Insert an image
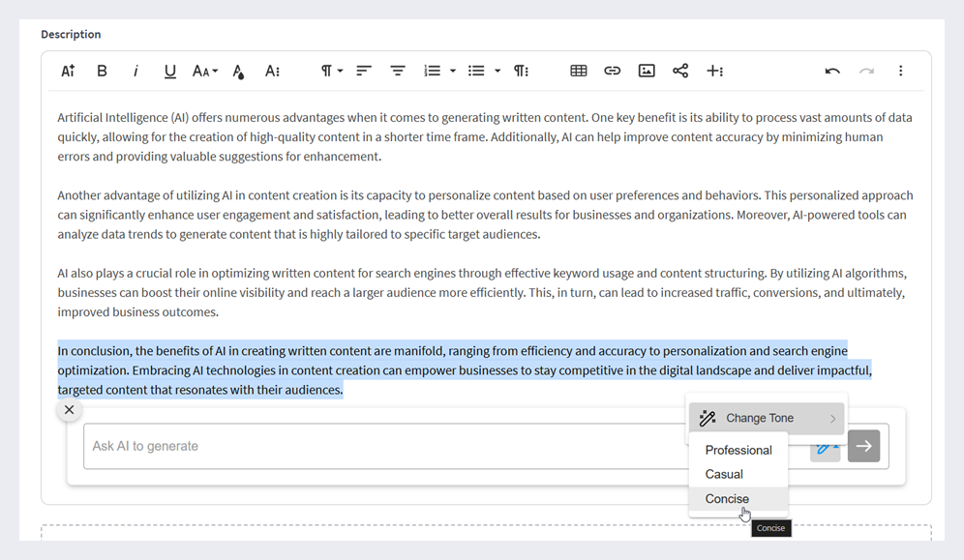Screen dimensions: 964x560 647,72
